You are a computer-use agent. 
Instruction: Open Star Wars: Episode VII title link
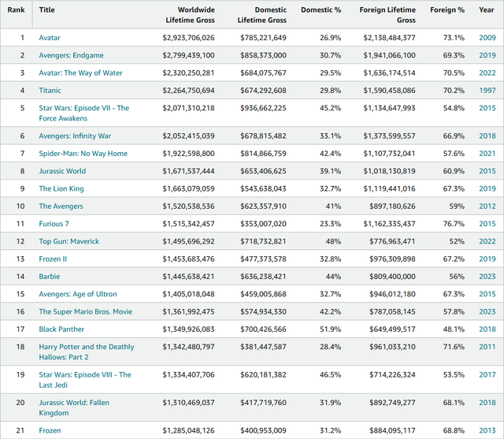coord(84,108)
